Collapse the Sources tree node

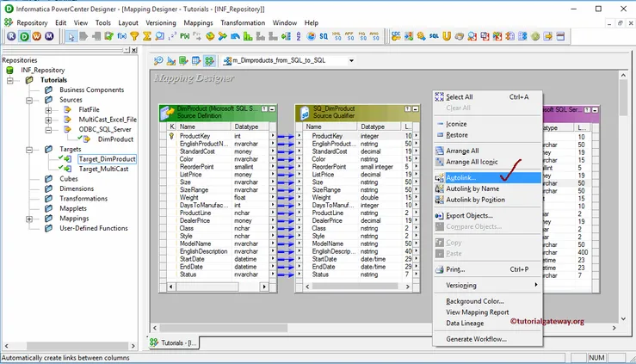29,100
